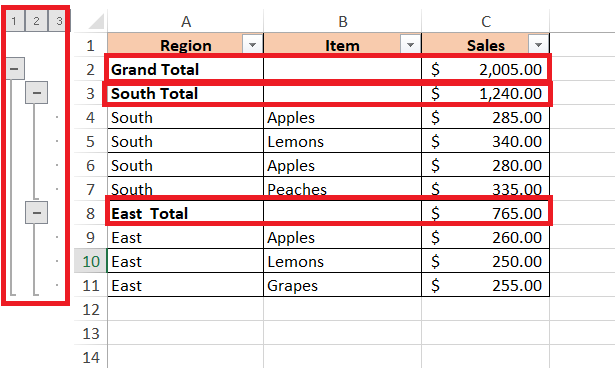Click the Grapes cell in row 11
This screenshot has width=615, height=368.
(x=342, y=285)
